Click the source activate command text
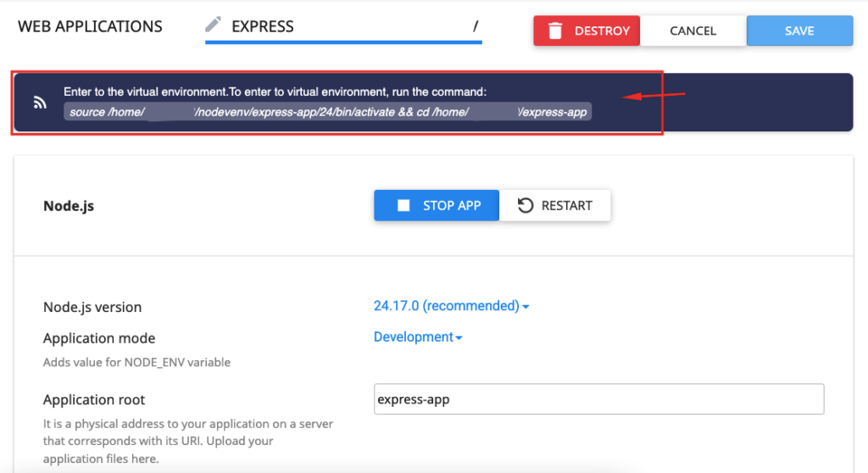 point(328,112)
